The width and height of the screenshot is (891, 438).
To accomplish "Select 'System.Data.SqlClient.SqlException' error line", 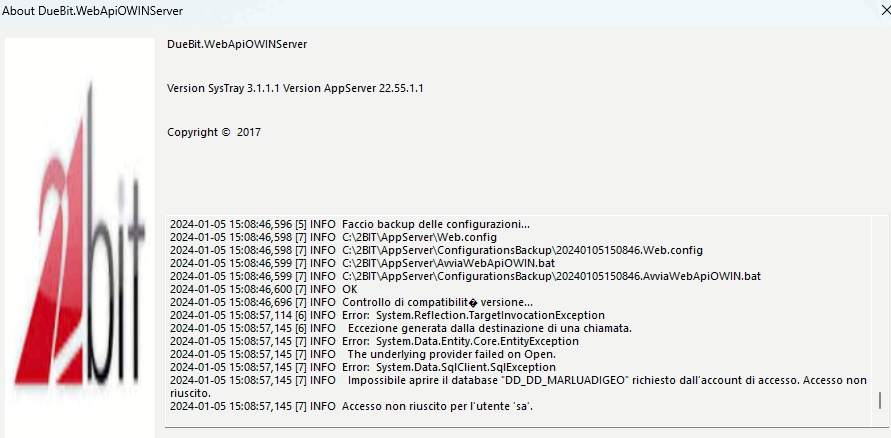I will (x=363, y=368).
